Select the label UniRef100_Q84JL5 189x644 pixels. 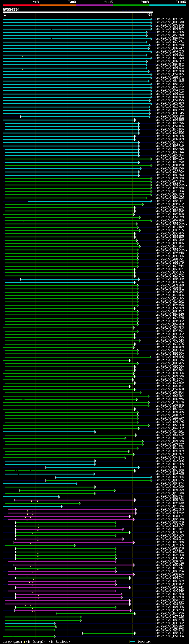(170, 81)
